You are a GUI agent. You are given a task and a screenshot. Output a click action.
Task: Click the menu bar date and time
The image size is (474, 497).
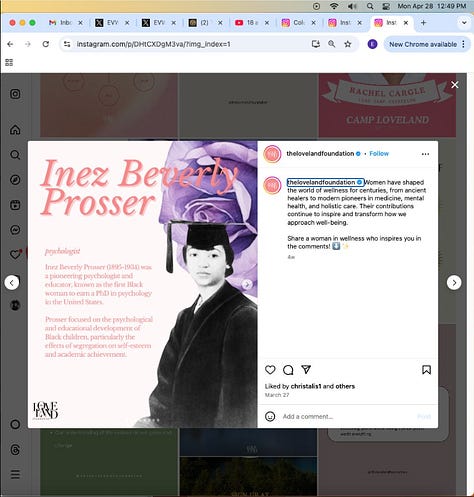[x=432, y=6]
